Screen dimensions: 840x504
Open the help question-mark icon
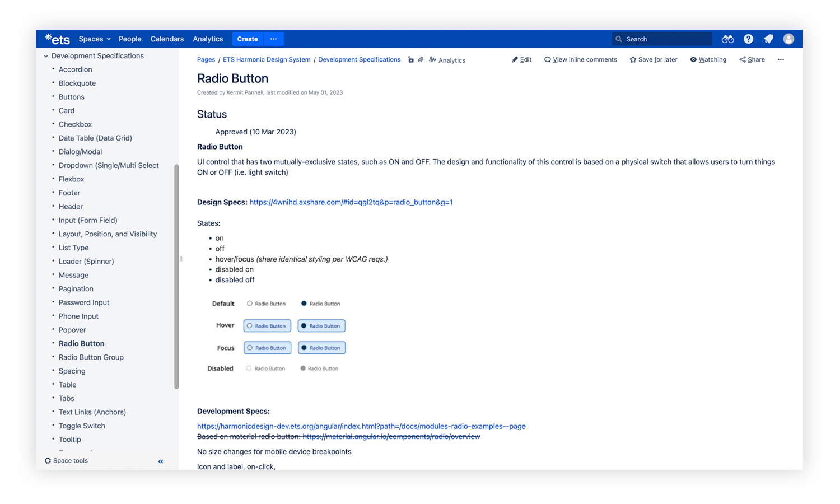pyautogui.click(x=748, y=39)
